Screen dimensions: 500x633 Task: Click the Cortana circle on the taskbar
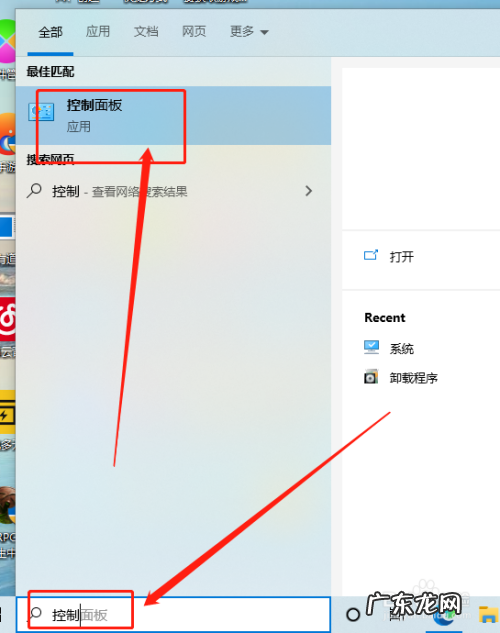pos(353,614)
